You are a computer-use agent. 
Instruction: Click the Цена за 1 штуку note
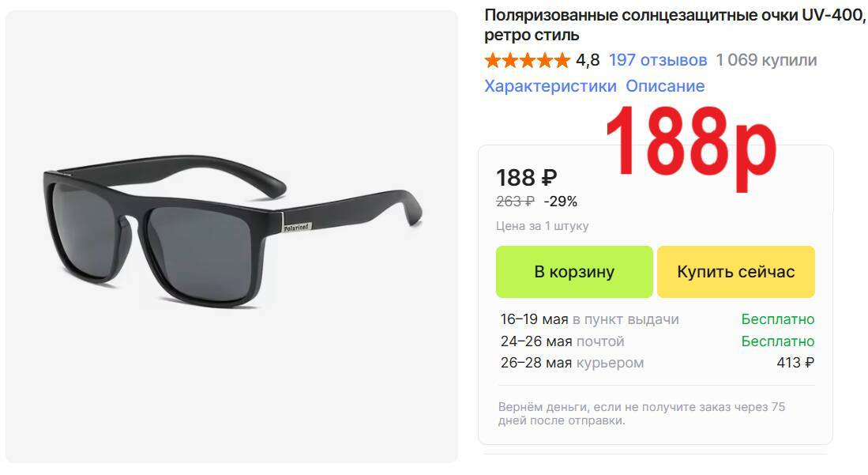point(542,225)
